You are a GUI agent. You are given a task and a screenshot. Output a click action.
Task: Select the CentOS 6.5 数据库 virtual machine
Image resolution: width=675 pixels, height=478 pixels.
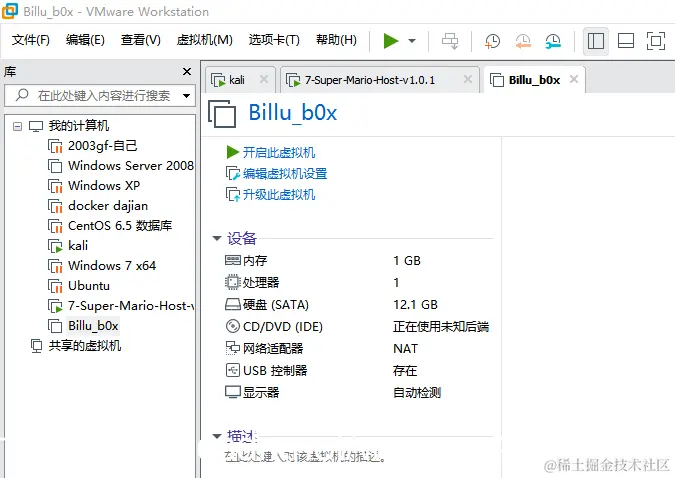[120, 226]
